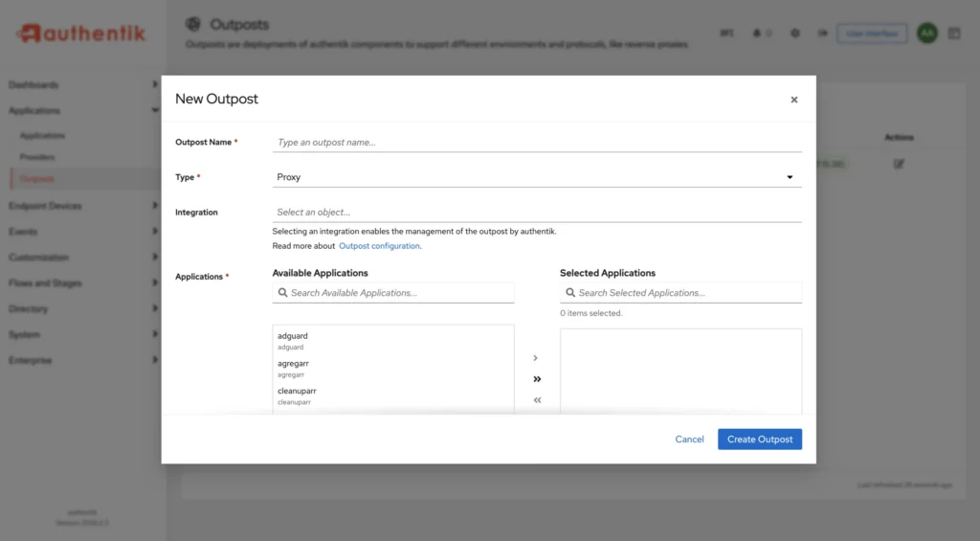Move selected application with single right arrow
Screen dimensions: 980x541
[536, 358]
